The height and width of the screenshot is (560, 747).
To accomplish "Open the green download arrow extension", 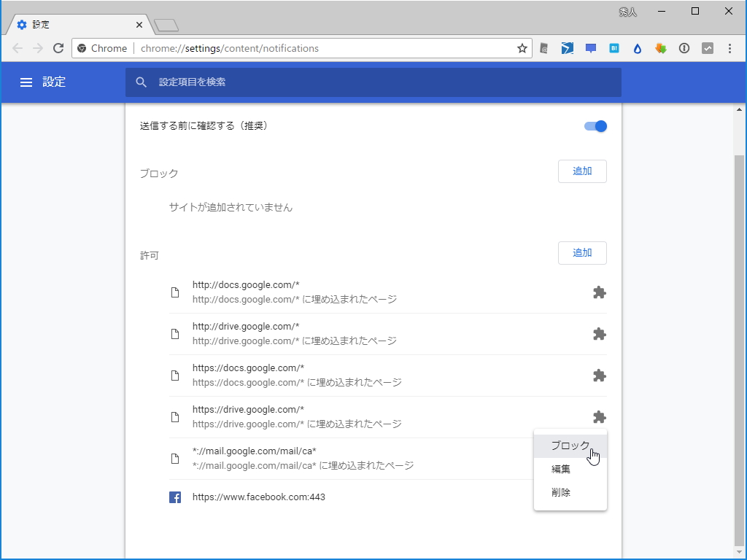I will [660, 48].
